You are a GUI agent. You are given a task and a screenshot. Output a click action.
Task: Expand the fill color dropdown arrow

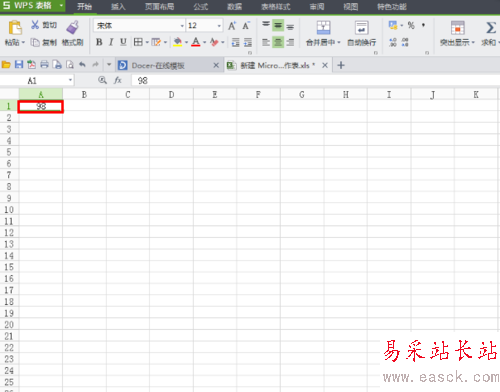[186, 42]
